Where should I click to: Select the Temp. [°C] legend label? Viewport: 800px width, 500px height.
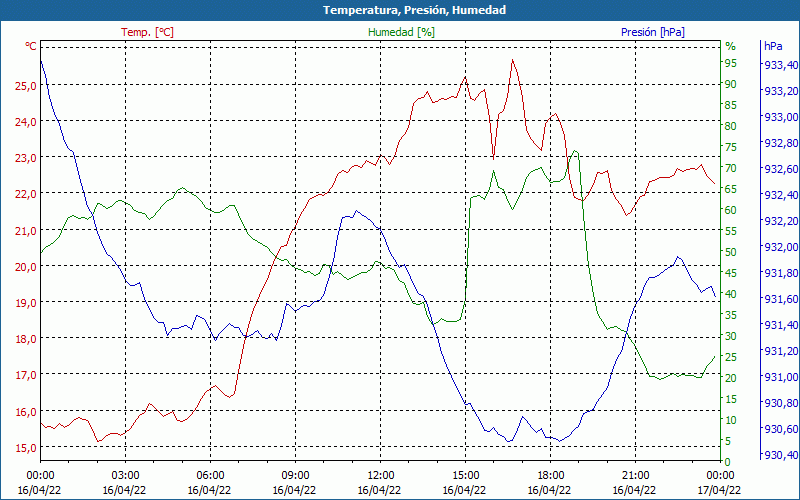point(147,32)
